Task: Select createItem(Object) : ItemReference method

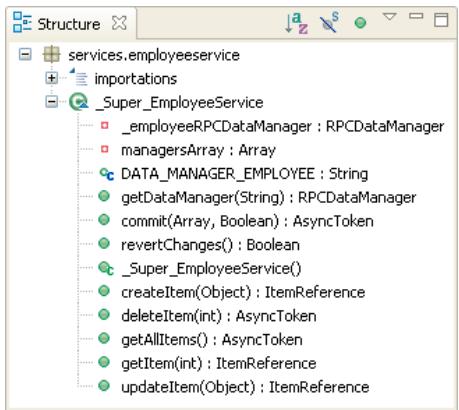Action: coord(243,292)
